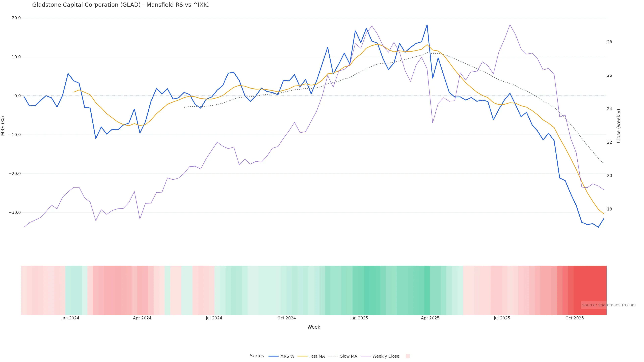This screenshot has height=362, width=644.
Task: Click the Gladstone Capital Corporation chart title
Action: point(121,5)
